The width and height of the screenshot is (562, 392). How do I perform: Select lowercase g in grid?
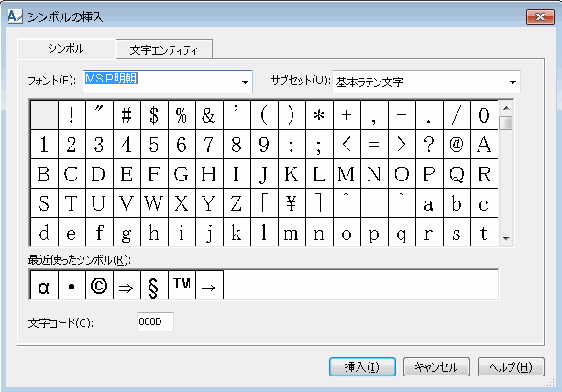(127, 232)
